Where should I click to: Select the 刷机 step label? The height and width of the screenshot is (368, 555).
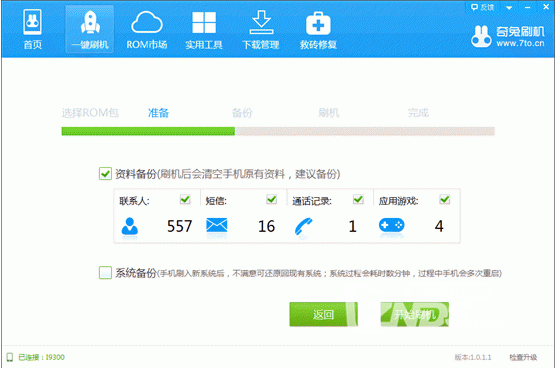328,113
